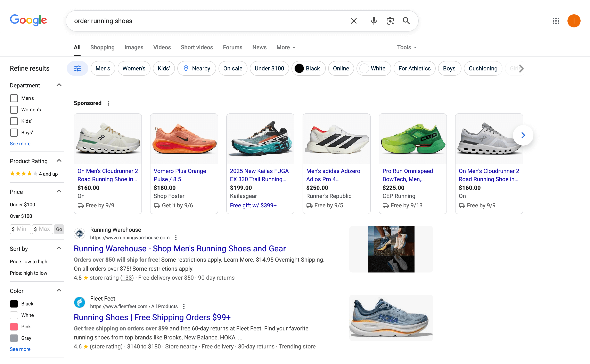Switch to the Images tab

[134, 47]
